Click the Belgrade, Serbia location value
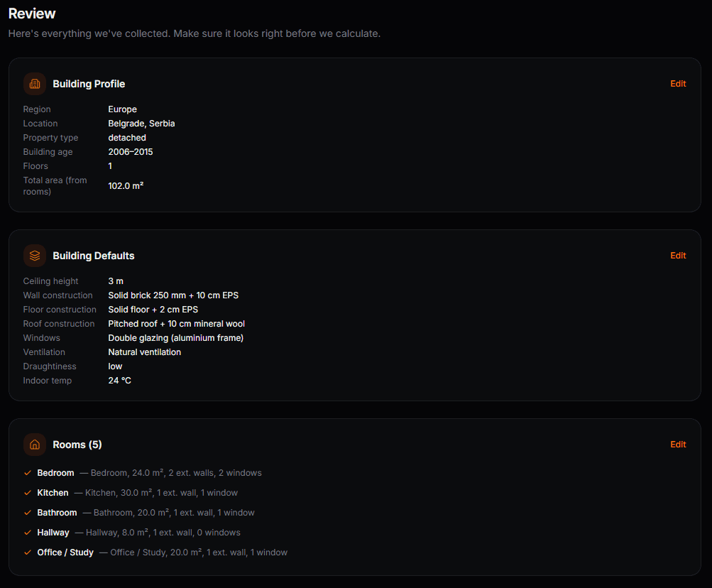This screenshot has height=588, width=712. tap(141, 124)
